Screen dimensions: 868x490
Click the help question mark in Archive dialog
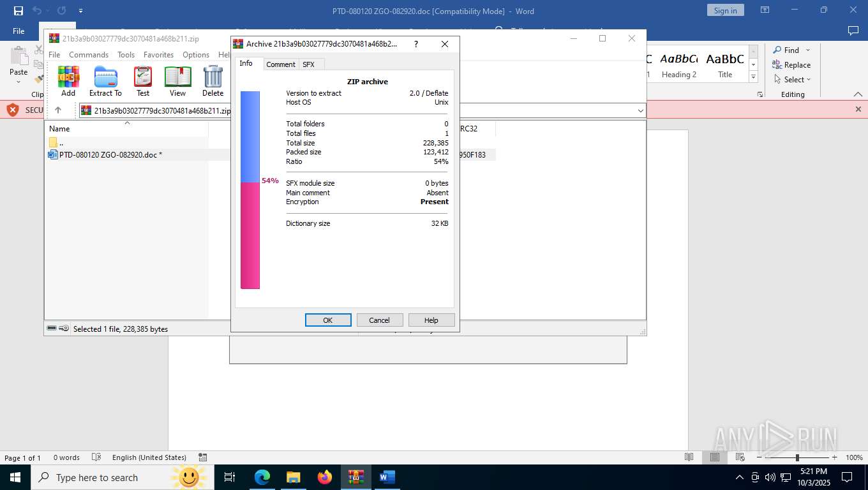point(416,44)
